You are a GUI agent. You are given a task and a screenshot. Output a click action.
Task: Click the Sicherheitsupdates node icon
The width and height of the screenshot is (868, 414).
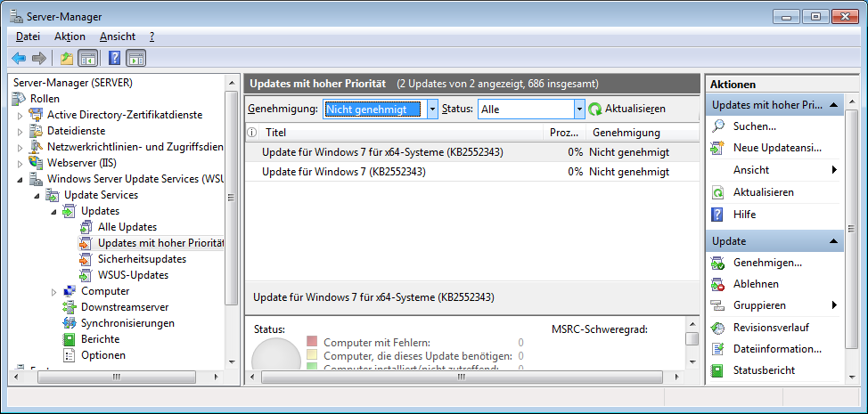coord(85,259)
